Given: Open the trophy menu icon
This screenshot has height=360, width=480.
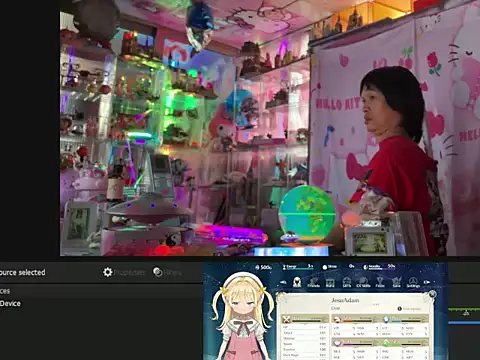Looking at the screenshot, I should (380, 282).
